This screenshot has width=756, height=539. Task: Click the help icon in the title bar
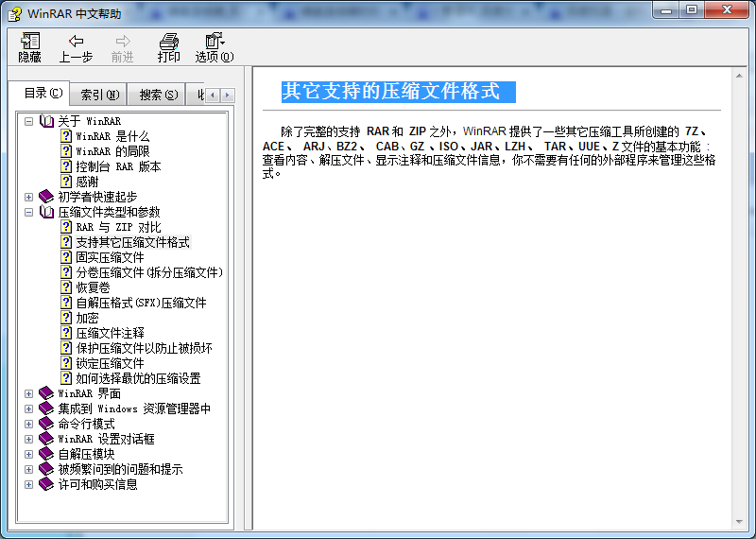(15, 13)
